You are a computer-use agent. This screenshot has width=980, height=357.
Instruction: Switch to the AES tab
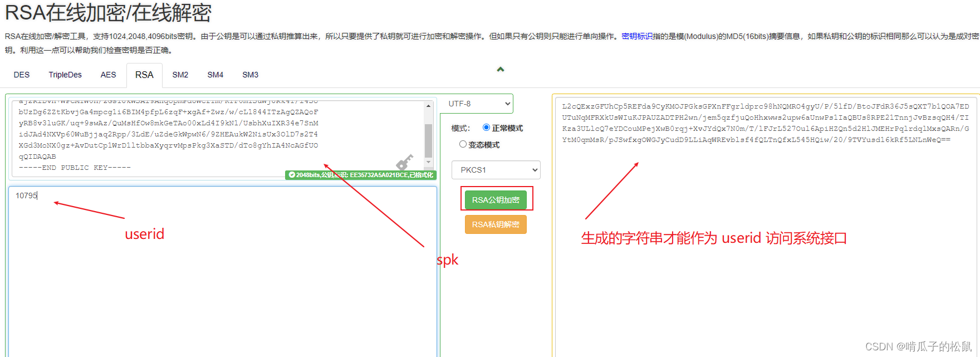click(109, 75)
